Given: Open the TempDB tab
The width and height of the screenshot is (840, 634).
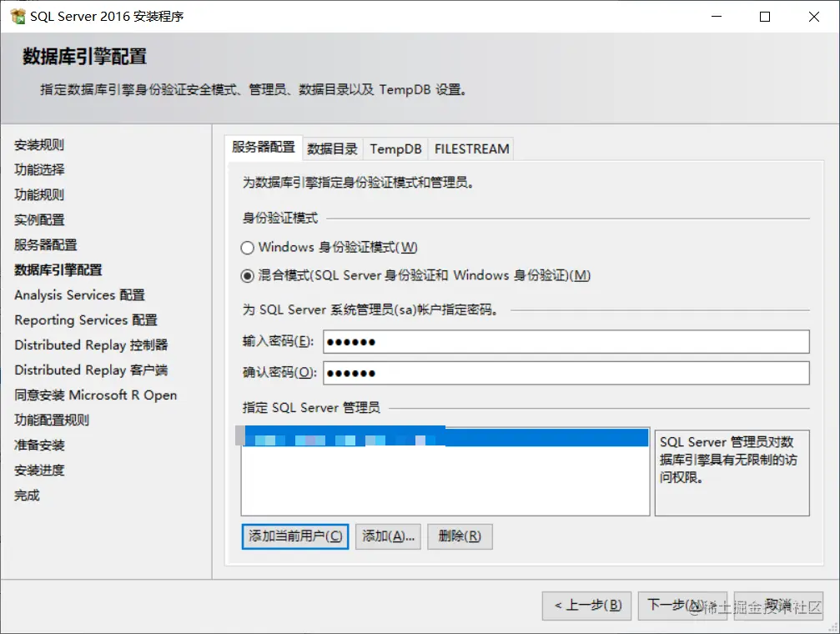Looking at the screenshot, I should point(395,148).
